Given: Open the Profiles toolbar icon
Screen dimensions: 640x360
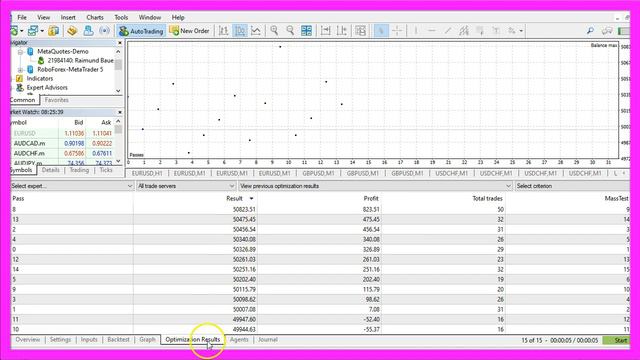Looking at the screenshot, I should coord(33,31).
